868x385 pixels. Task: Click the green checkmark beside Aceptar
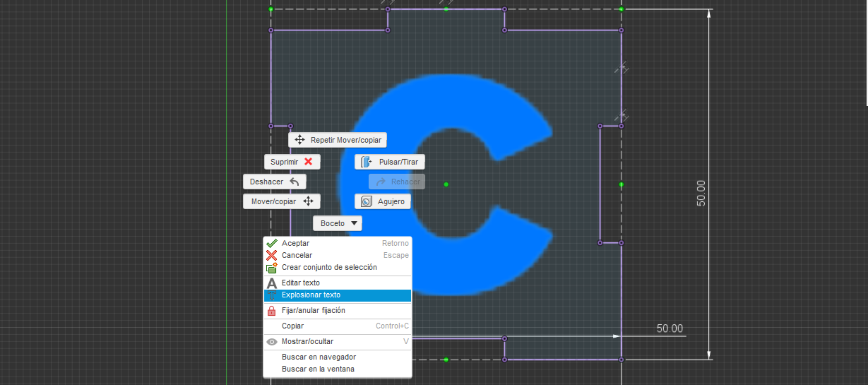pyautogui.click(x=272, y=243)
